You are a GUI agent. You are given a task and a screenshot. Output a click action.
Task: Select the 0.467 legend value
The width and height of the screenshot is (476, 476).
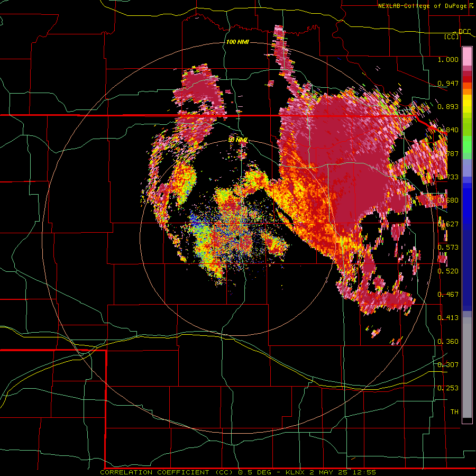click(448, 294)
